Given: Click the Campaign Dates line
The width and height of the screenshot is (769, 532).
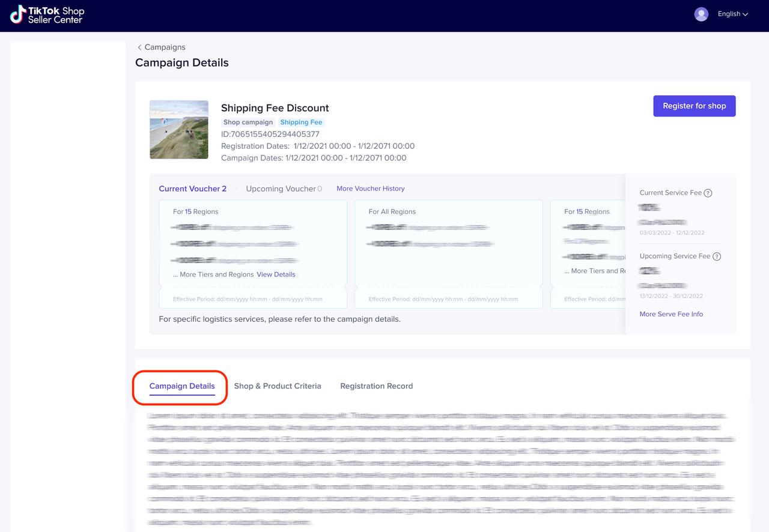Looking at the screenshot, I should coord(314,159).
